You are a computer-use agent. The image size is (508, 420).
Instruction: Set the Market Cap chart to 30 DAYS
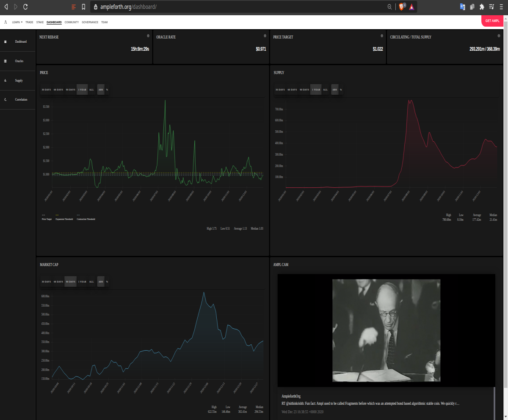[46, 282]
